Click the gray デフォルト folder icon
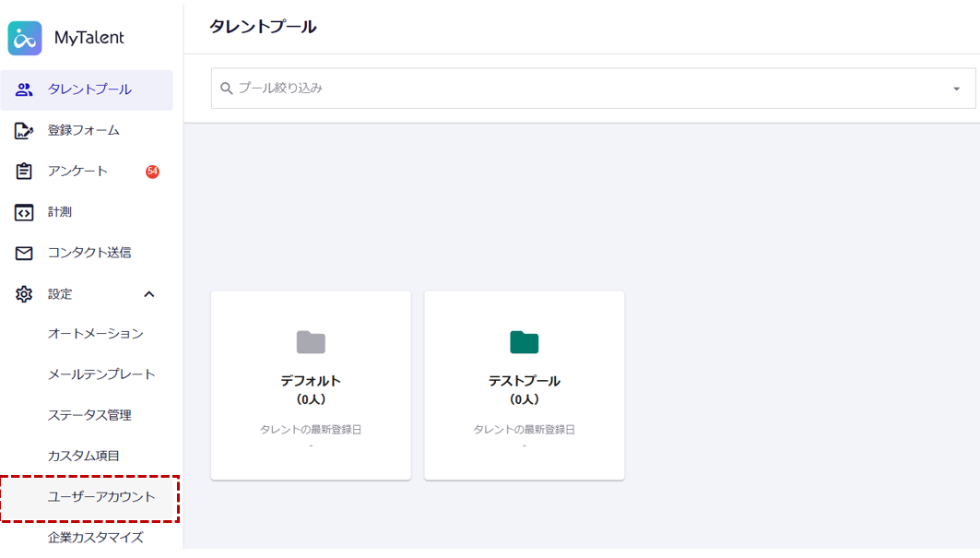This screenshot has height=558, width=980. point(311,342)
